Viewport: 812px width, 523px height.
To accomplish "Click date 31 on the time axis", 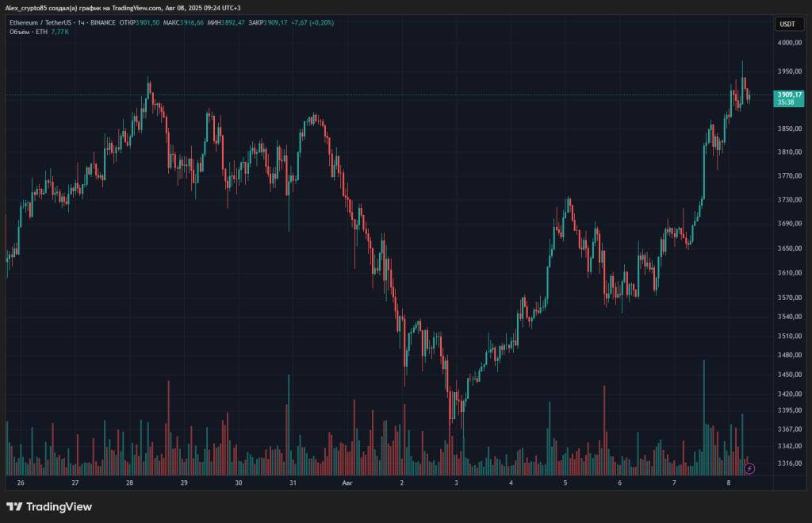I will [293, 483].
